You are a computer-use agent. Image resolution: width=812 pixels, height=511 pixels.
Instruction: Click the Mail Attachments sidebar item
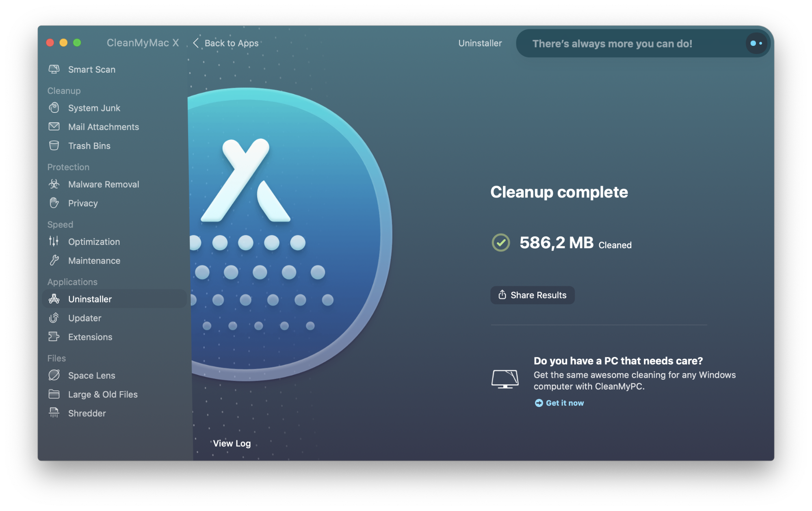click(103, 127)
